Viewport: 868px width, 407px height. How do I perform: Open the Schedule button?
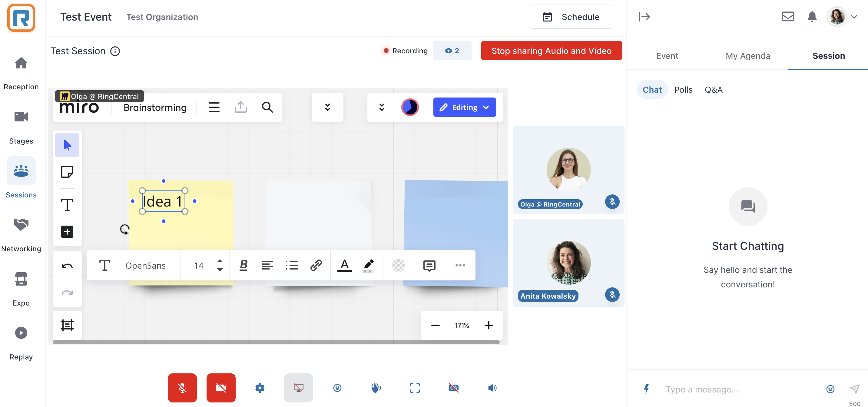tap(571, 17)
